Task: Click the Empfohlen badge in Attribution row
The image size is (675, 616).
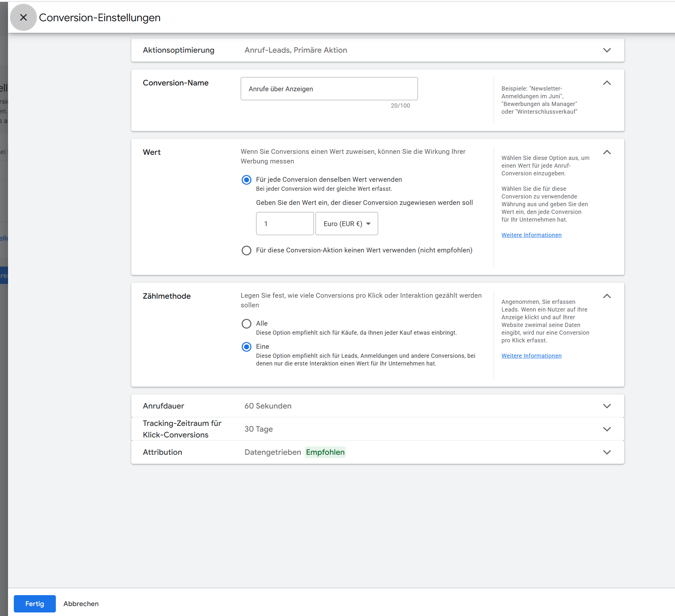Action: click(325, 452)
